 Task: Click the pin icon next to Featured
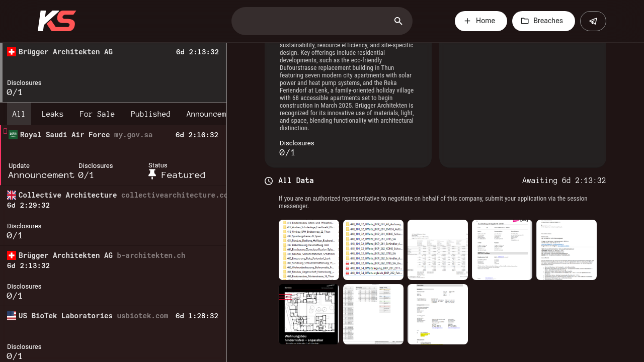[x=152, y=174]
